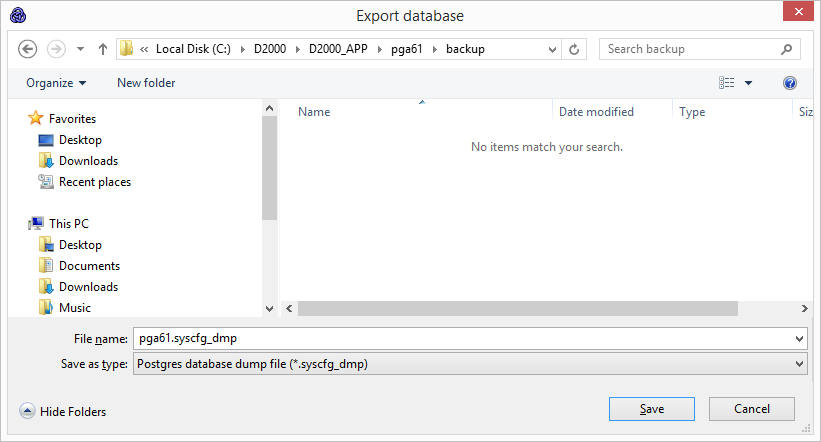This screenshot has height=442, width=821.
Task: Click the search magnifier icon
Action: coord(787,49)
